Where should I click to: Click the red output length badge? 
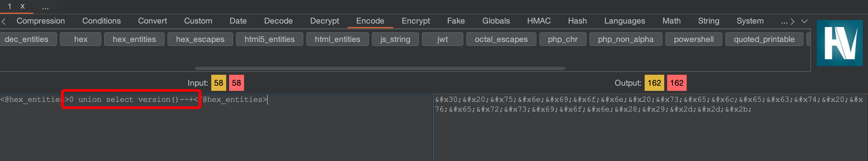coord(676,83)
